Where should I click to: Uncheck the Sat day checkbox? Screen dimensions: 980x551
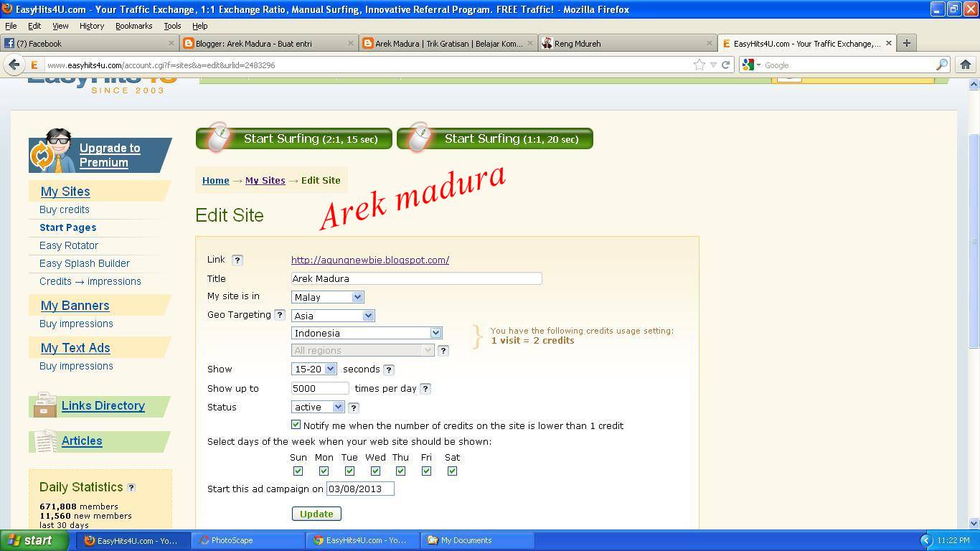[453, 471]
